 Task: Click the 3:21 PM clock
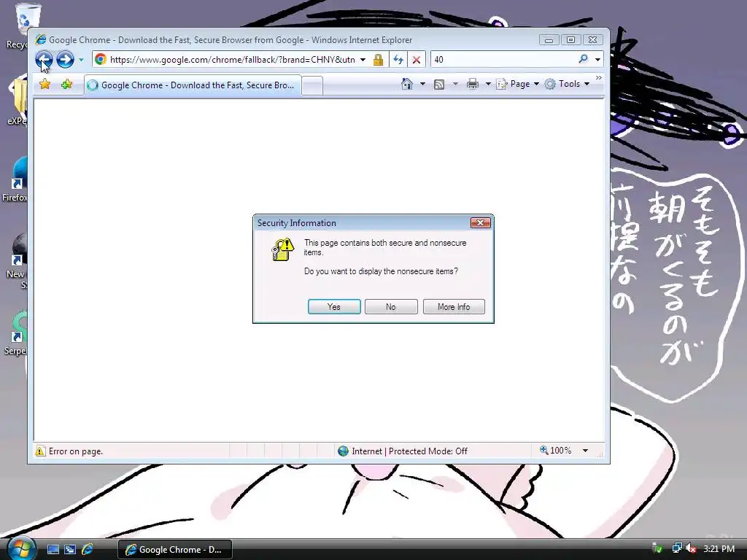point(719,549)
